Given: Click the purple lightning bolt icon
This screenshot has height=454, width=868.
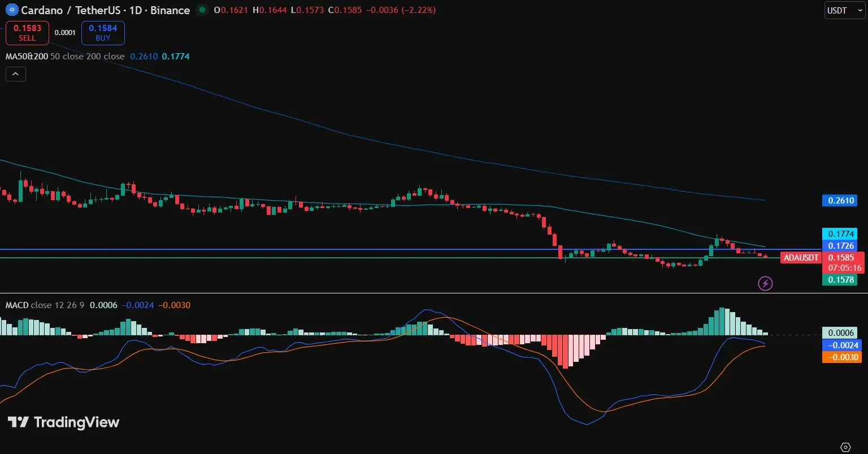Looking at the screenshot, I should coord(765,283).
